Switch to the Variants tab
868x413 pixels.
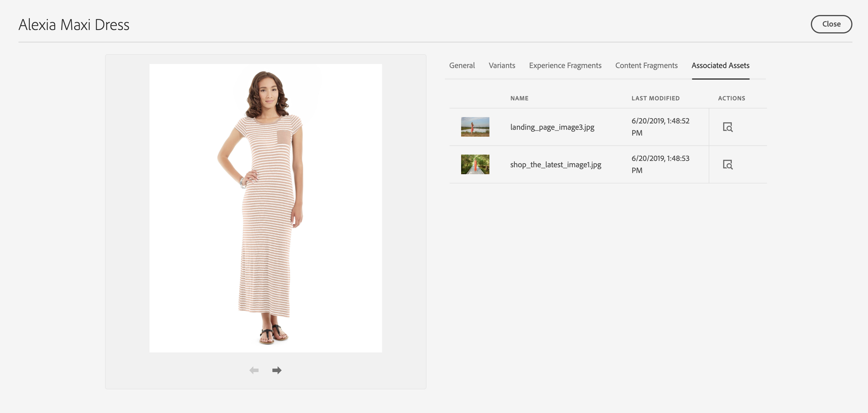pyautogui.click(x=502, y=65)
